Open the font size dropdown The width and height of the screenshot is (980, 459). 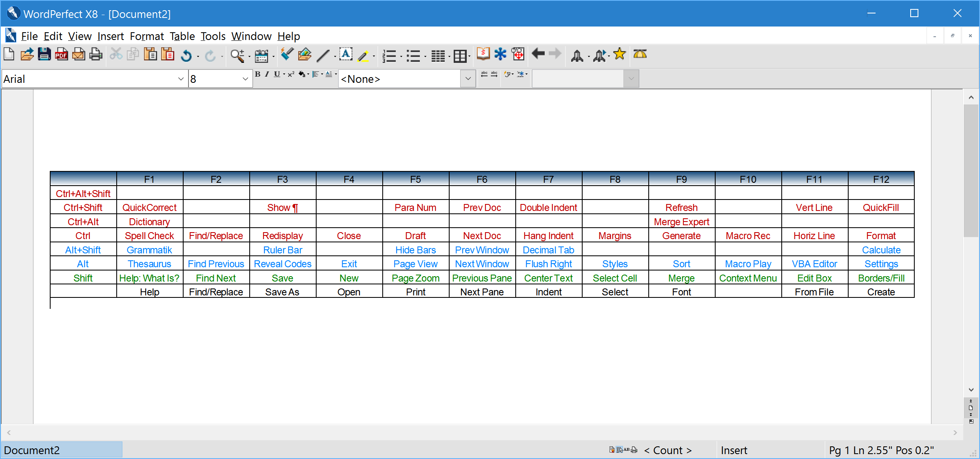coord(245,79)
